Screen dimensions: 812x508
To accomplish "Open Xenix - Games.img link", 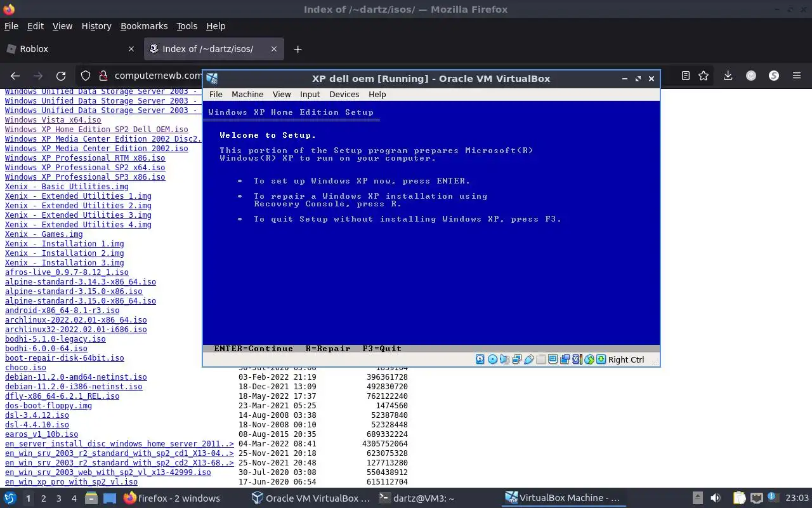I will pos(44,234).
